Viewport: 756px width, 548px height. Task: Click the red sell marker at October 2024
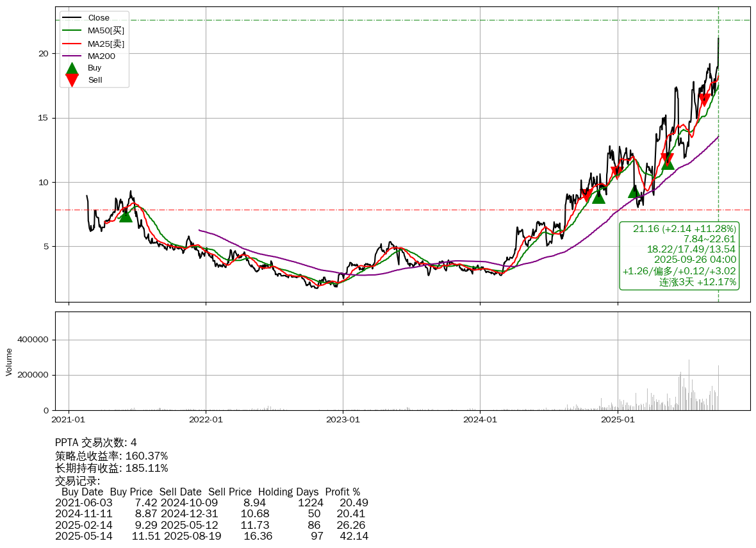click(x=586, y=195)
